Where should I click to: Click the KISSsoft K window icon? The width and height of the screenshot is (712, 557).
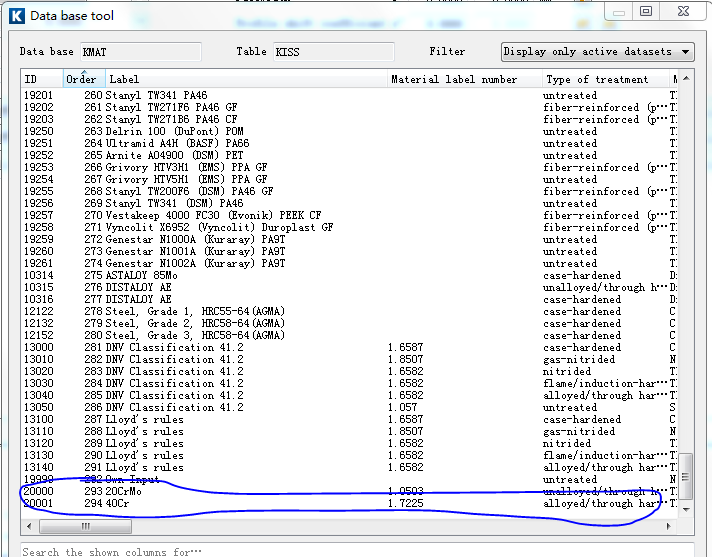[x=17, y=16]
